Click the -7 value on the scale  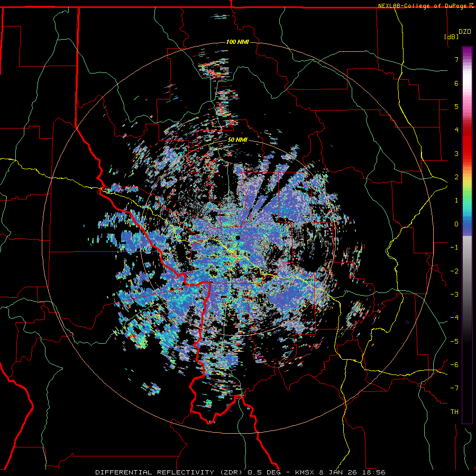coord(454,388)
